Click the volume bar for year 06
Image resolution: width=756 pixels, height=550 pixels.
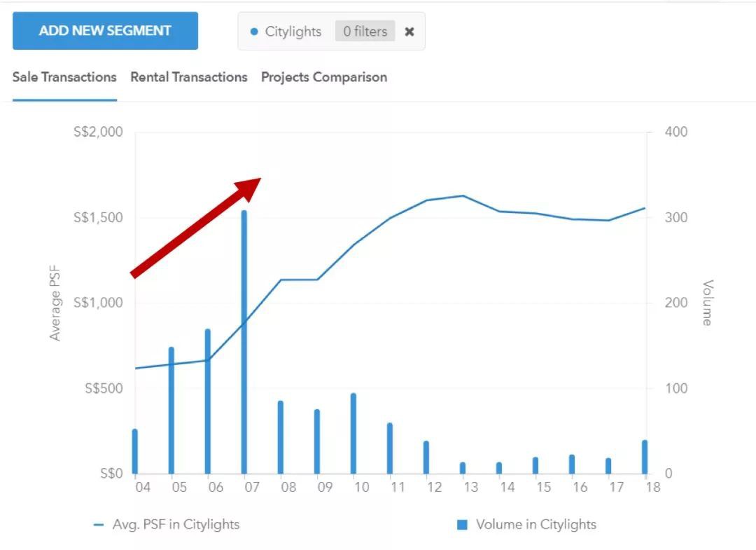[208, 401]
